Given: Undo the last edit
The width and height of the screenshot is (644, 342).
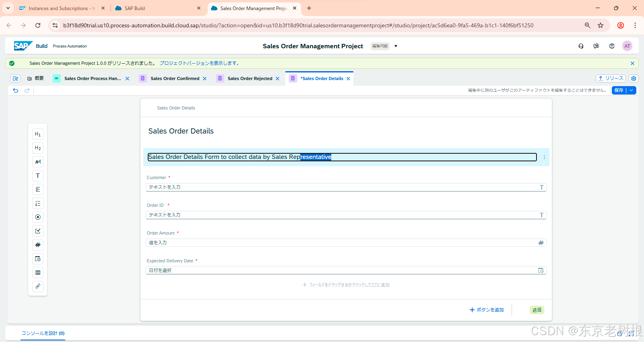Looking at the screenshot, I should point(16,90).
